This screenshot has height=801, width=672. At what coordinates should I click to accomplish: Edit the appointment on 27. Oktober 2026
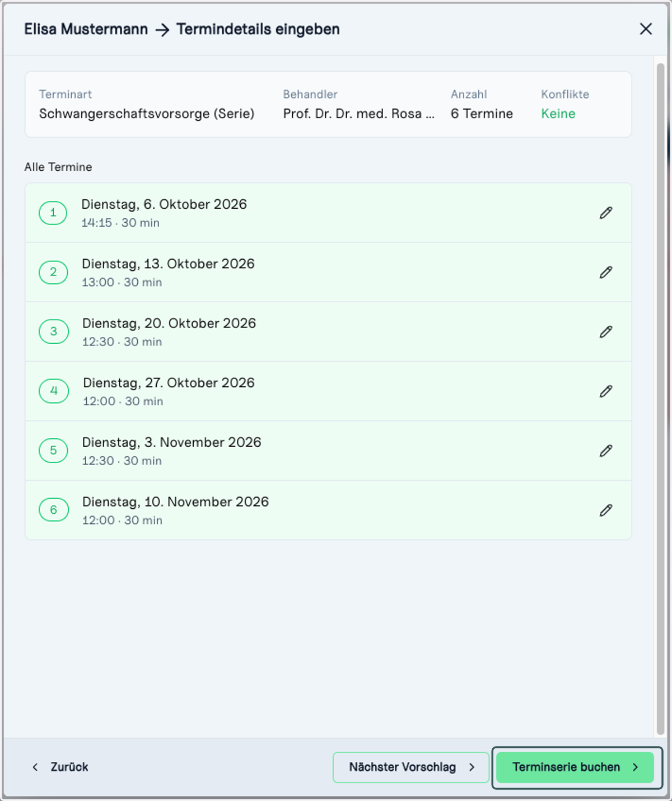pos(606,391)
